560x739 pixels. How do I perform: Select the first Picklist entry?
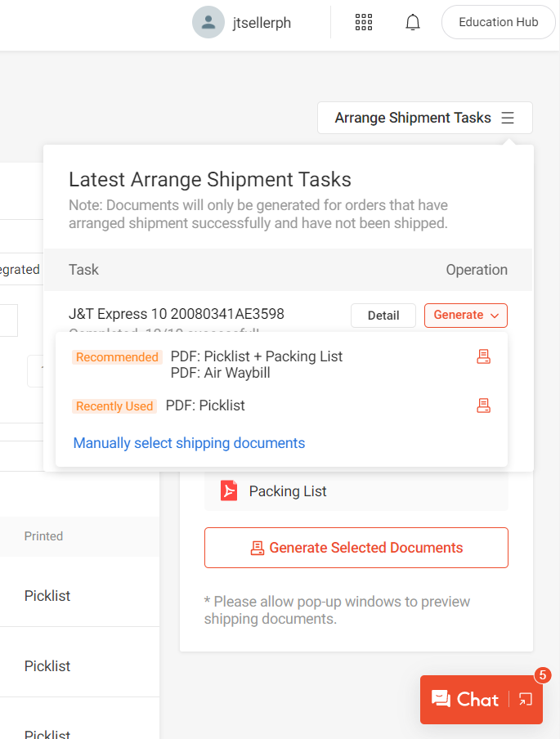47,596
